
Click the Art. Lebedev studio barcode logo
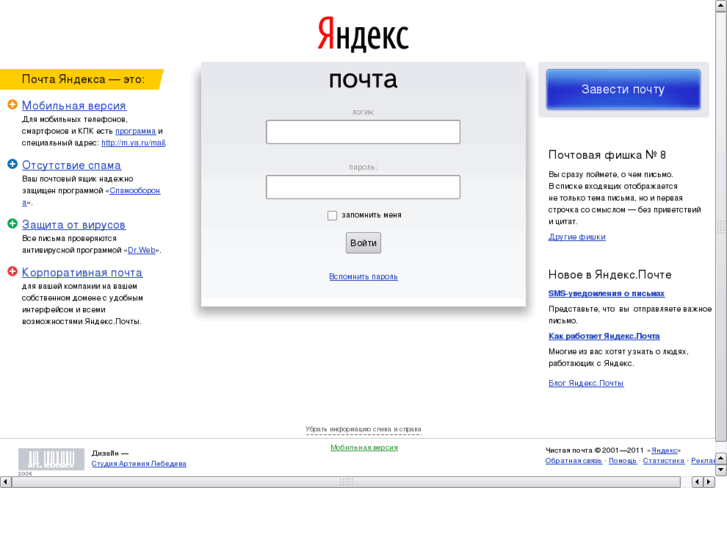coord(51,459)
